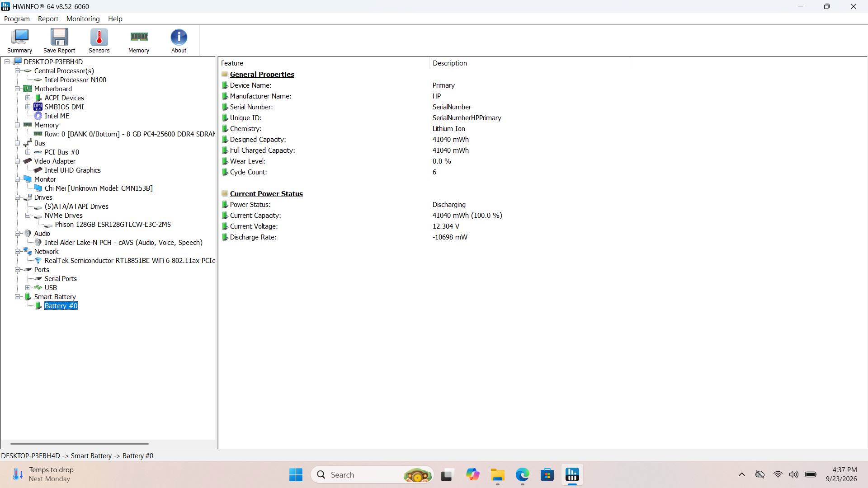Image resolution: width=868 pixels, height=488 pixels.
Task: Open the Summary toolbar icon
Action: pos(19,41)
